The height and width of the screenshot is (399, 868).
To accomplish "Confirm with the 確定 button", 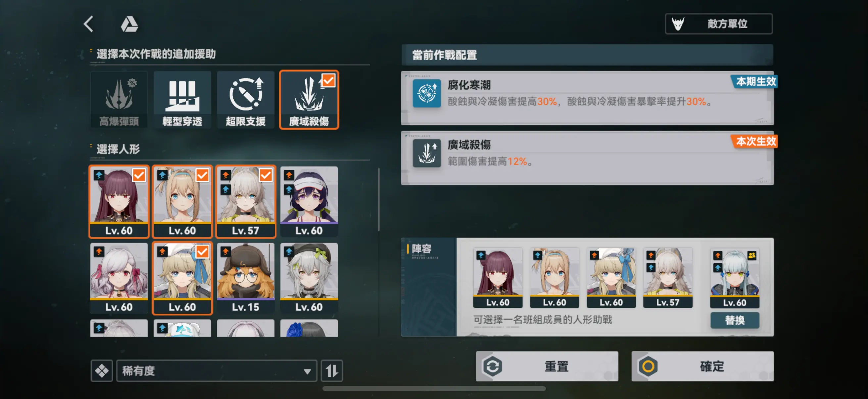I will pos(702,366).
